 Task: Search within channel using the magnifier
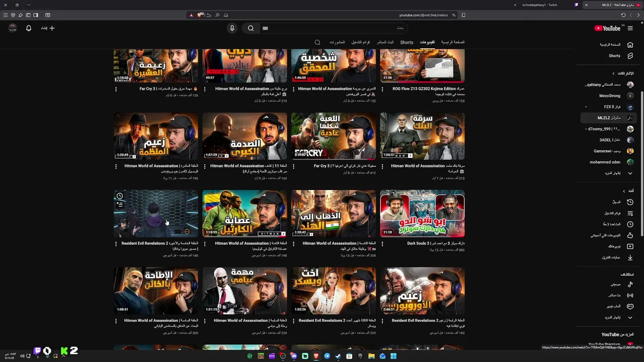317,42
